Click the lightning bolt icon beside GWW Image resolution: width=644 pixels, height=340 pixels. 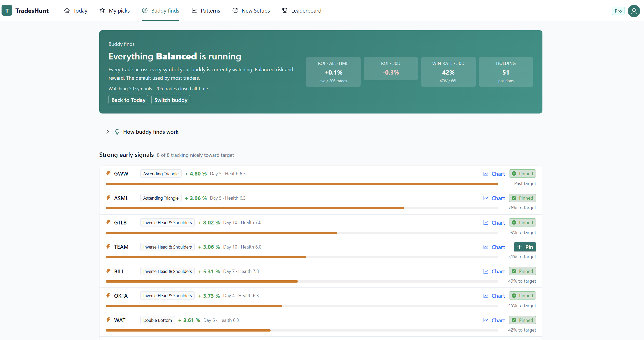pyautogui.click(x=108, y=173)
